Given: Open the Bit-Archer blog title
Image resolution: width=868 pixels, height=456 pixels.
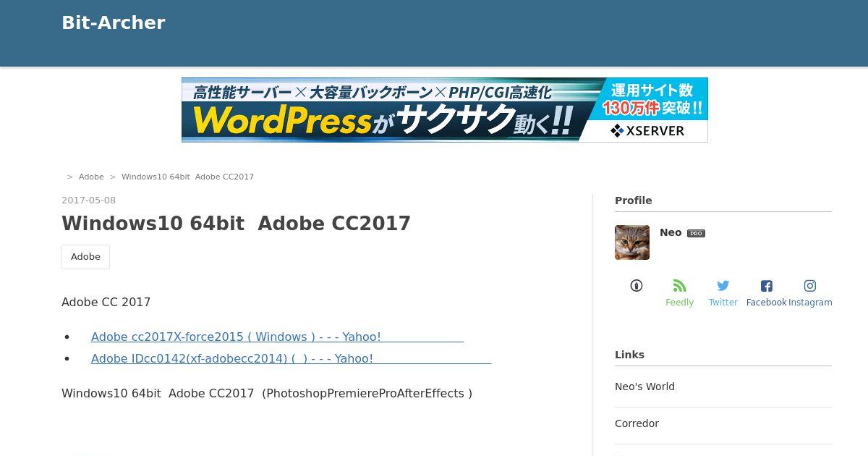Looking at the screenshot, I should point(113,22).
